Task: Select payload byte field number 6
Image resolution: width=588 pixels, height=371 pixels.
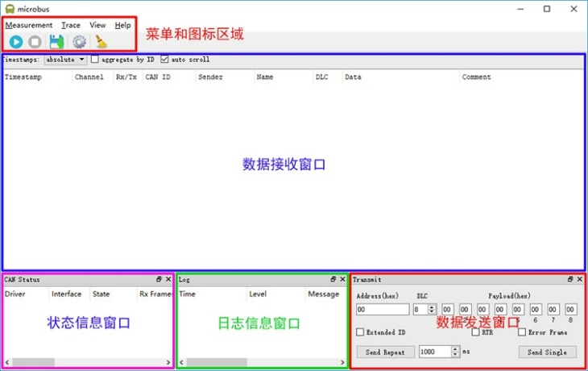Action: [535, 310]
